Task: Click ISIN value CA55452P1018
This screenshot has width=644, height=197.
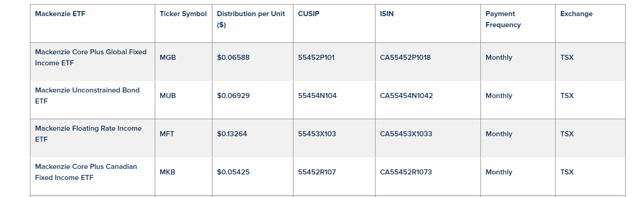Action: click(405, 58)
